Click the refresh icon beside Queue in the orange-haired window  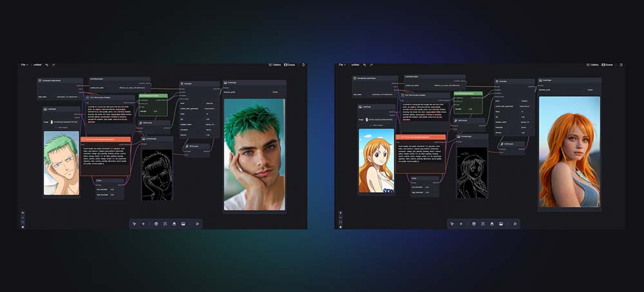(621, 64)
